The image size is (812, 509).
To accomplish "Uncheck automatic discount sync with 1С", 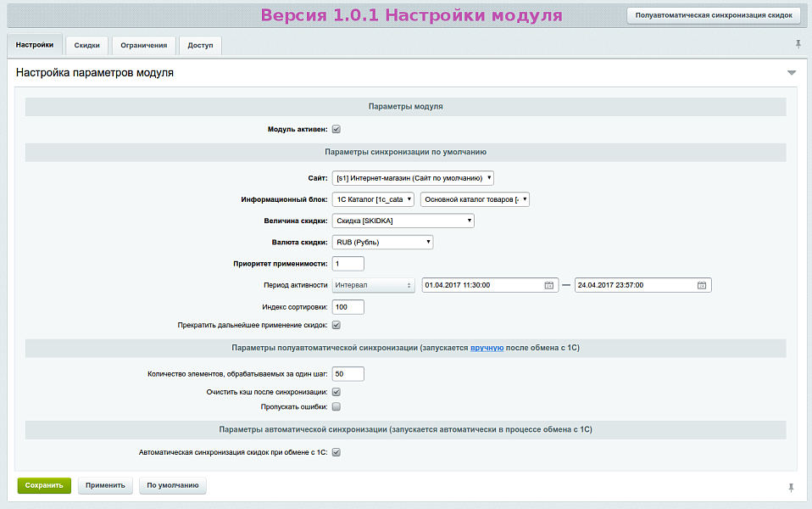I will tap(336, 452).
